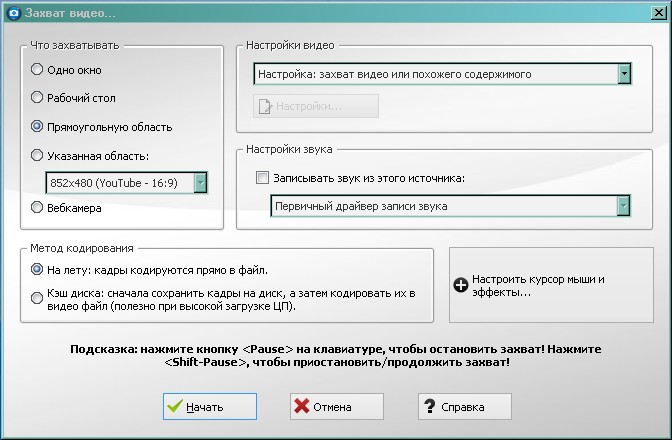Click the "Настройки звука" group label
Screen dimensions: 672x440
pos(289,149)
